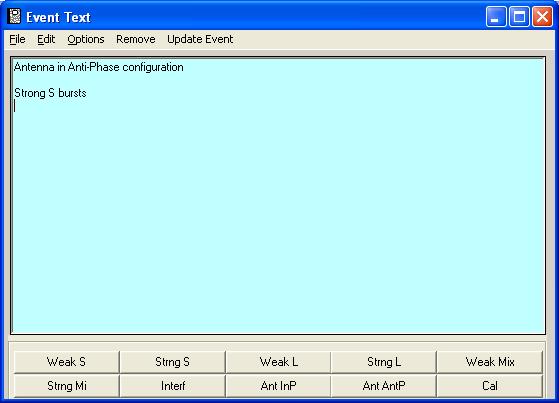This screenshot has width=559, height=403.
Task: Click the 'Strong S bursts' text line
Action: tap(50, 93)
